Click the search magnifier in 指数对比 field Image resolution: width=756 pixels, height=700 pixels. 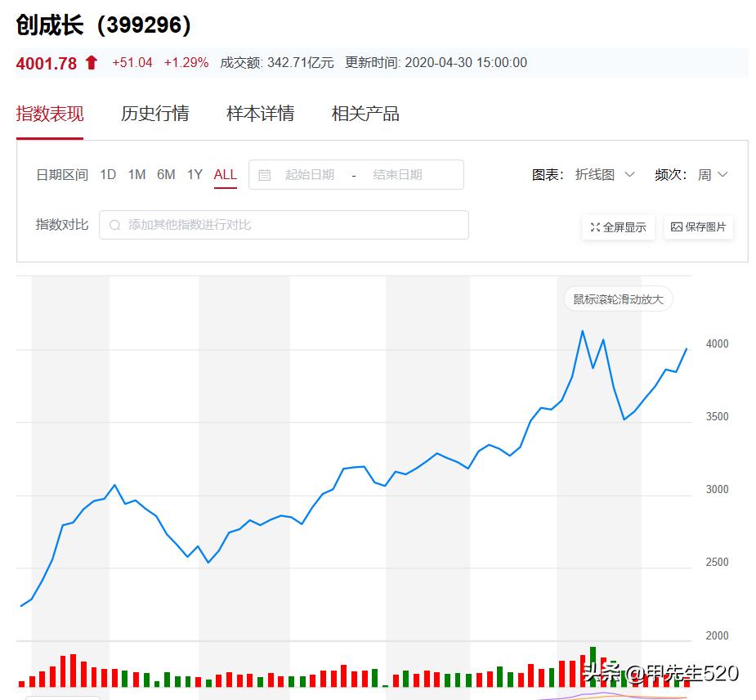[x=115, y=224]
